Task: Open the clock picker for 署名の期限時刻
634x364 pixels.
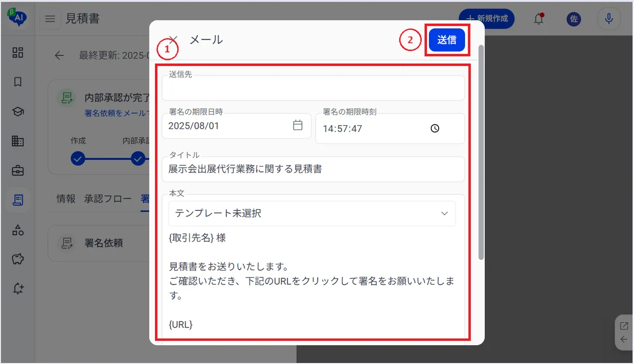Action: pyautogui.click(x=435, y=128)
